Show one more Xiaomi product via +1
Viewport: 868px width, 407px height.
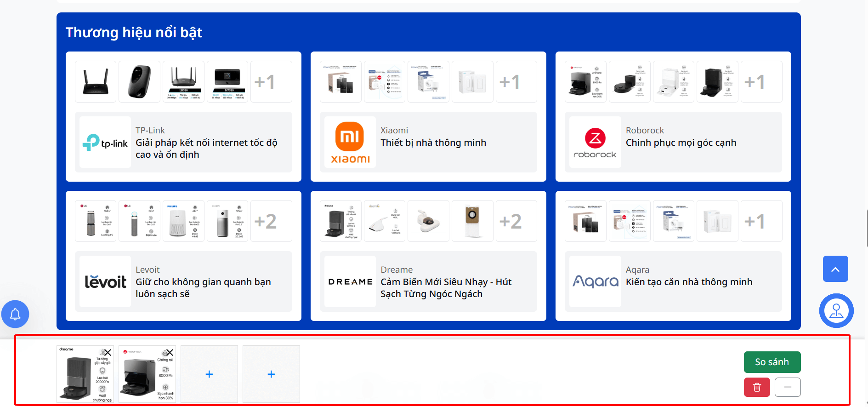pyautogui.click(x=516, y=82)
